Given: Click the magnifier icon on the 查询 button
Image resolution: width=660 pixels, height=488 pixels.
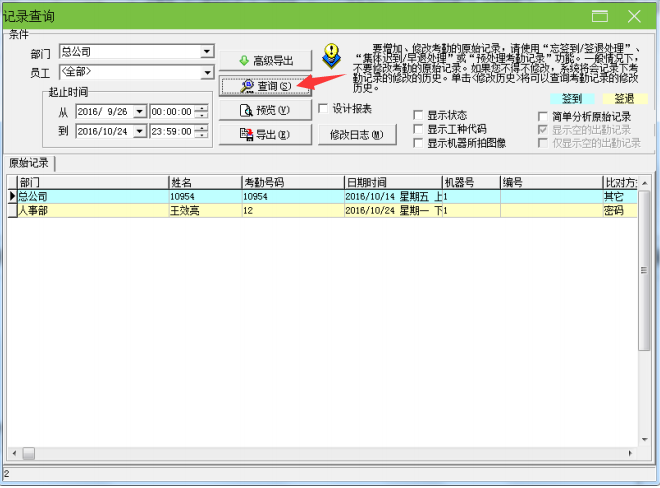Looking at the screenshot, I should (x=247, y=86).
